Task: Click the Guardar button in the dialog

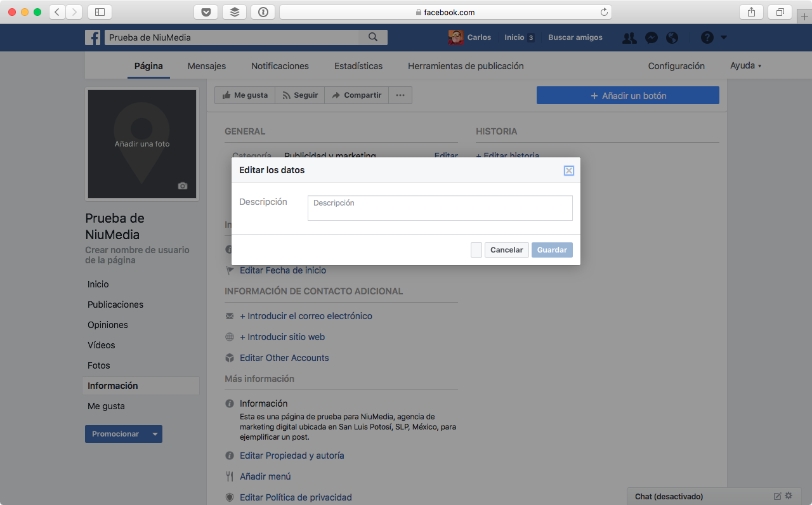Action: [x=552, y=250]
